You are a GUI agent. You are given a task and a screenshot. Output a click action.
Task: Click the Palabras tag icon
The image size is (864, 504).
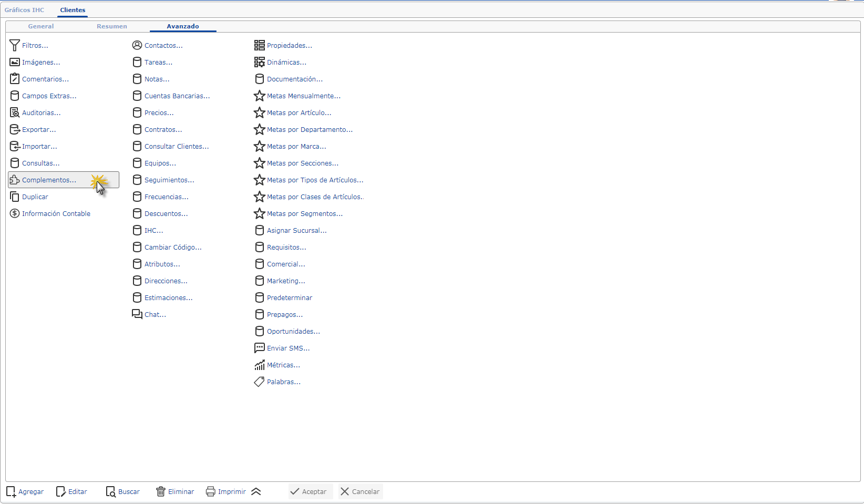click(260, 382)
